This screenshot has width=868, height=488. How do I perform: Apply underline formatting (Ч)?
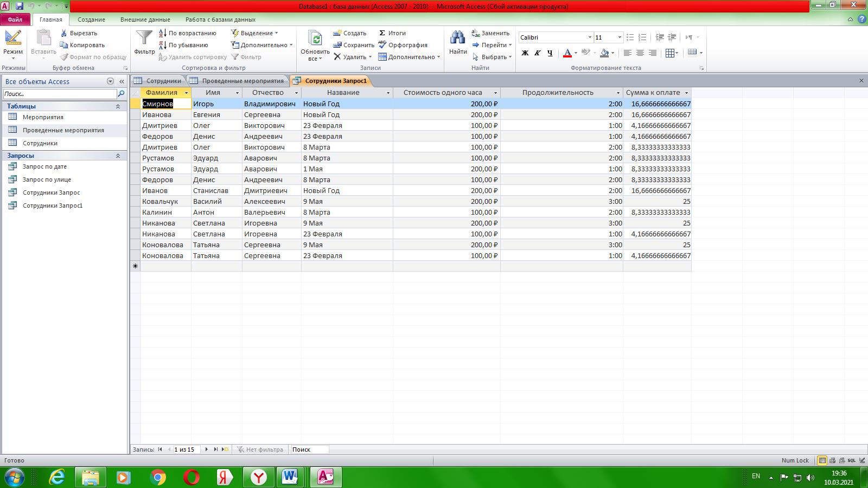550,53
